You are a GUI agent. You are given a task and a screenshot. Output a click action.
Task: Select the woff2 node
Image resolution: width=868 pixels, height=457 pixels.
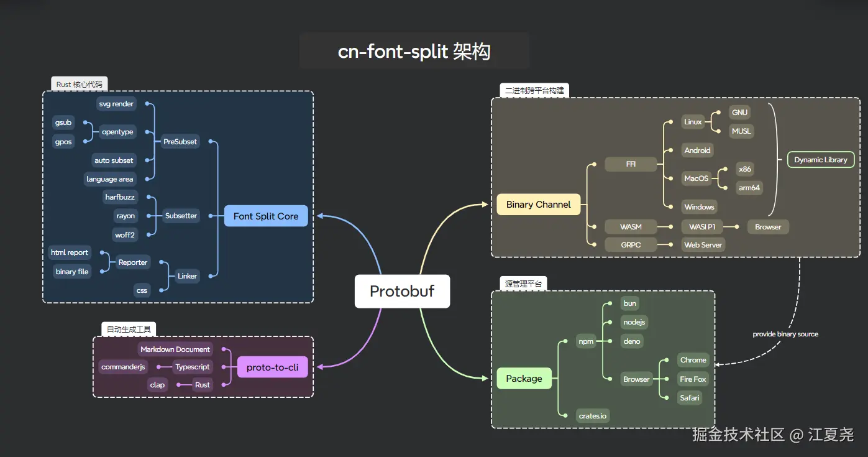125,235
